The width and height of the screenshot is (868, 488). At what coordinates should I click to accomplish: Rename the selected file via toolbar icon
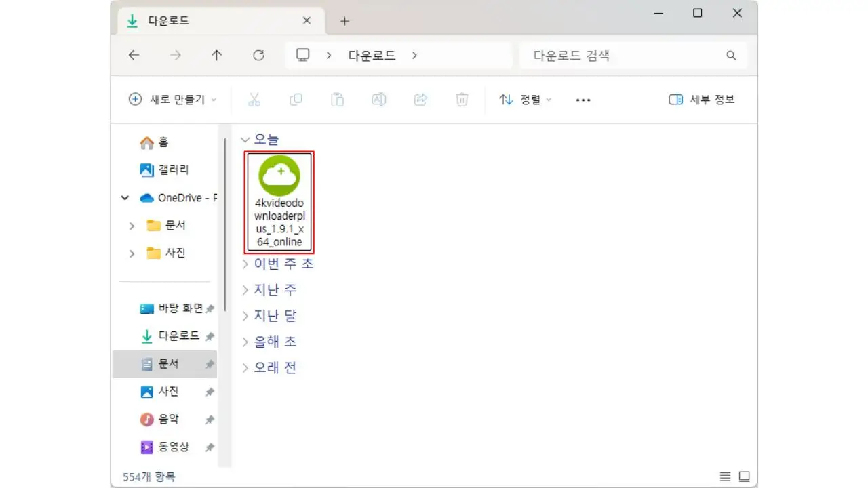378,100
